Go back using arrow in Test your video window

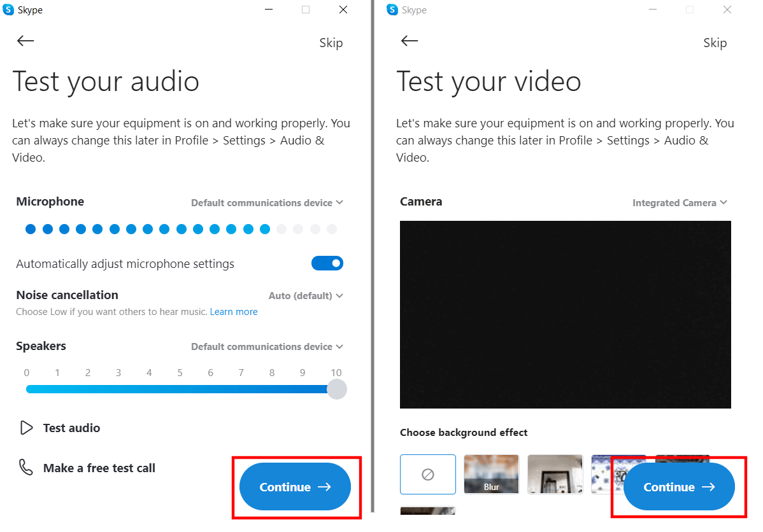click(410, 41)
